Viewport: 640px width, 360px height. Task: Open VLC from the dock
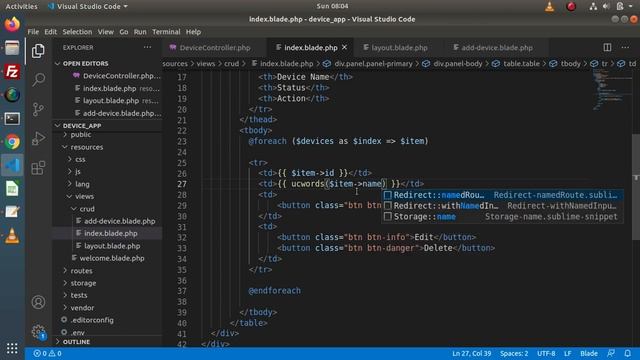pos(12,236)
